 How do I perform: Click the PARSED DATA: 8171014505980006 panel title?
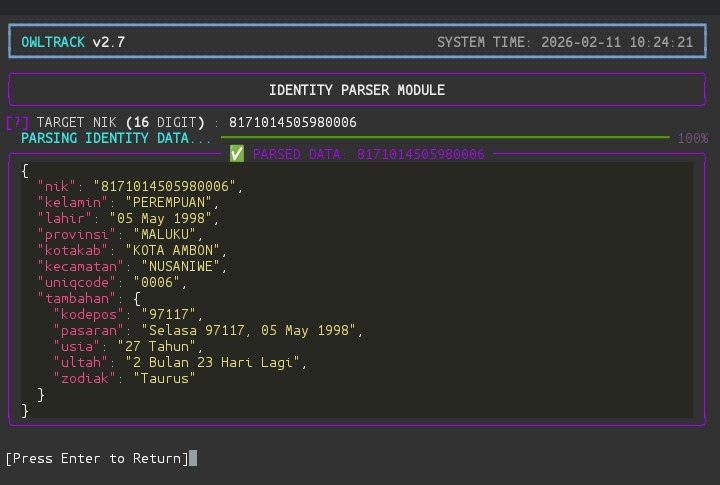coord(368,154)
